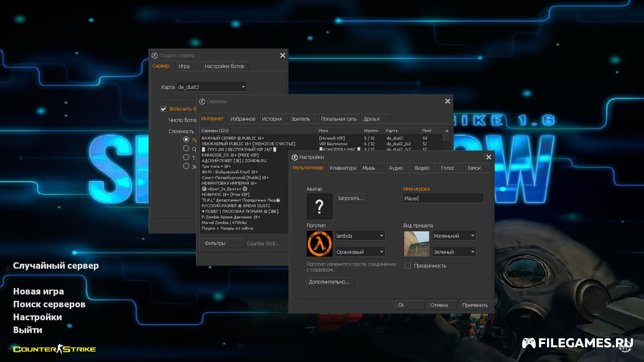Toggle the Прозрачность checkbox

[408, 266]
